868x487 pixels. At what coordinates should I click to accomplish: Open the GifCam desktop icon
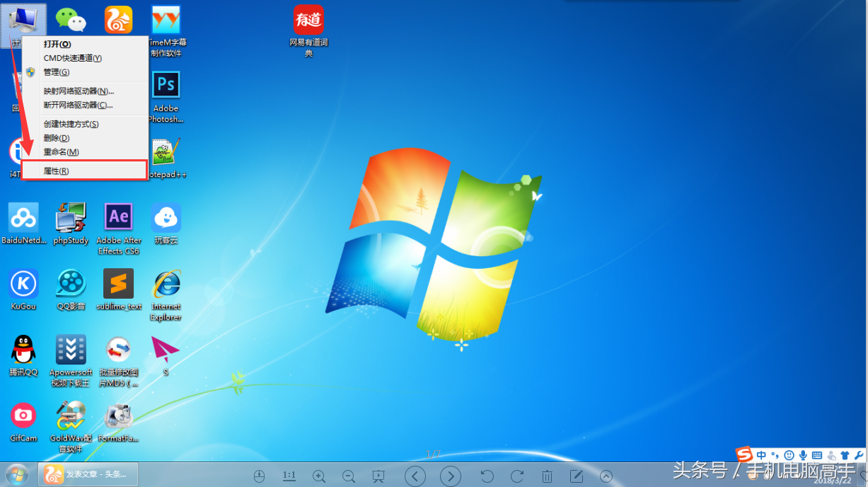pyautogui.click(x=23, y=416)
